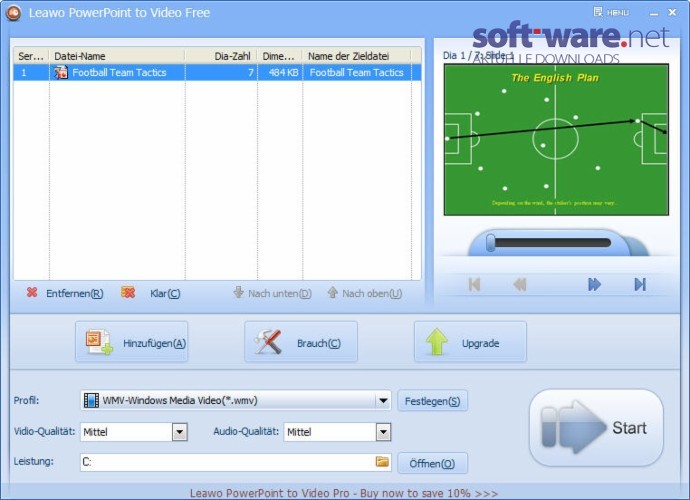The width and height of the screenshot is (690, 500).
Task: Click Klar(C) to clear list
Action: (x=165, y=294)
